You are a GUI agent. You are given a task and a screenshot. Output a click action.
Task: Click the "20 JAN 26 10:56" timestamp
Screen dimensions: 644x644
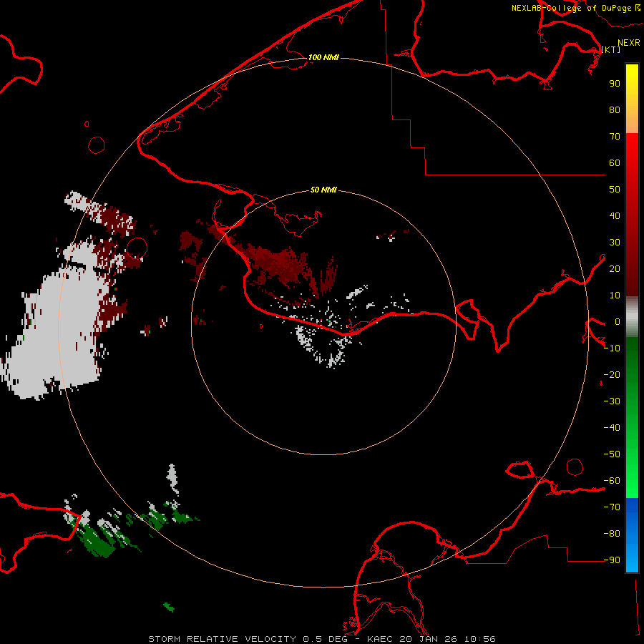pos(448,639)
